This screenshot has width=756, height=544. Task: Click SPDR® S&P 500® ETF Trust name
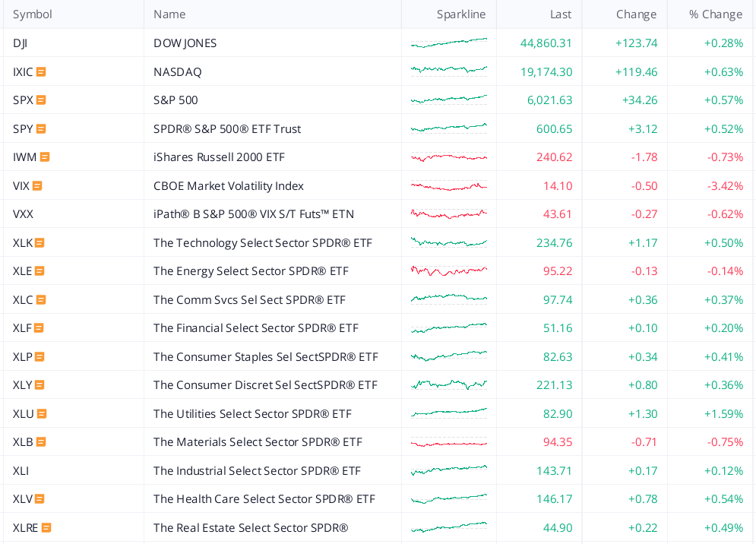click(227, 128)
